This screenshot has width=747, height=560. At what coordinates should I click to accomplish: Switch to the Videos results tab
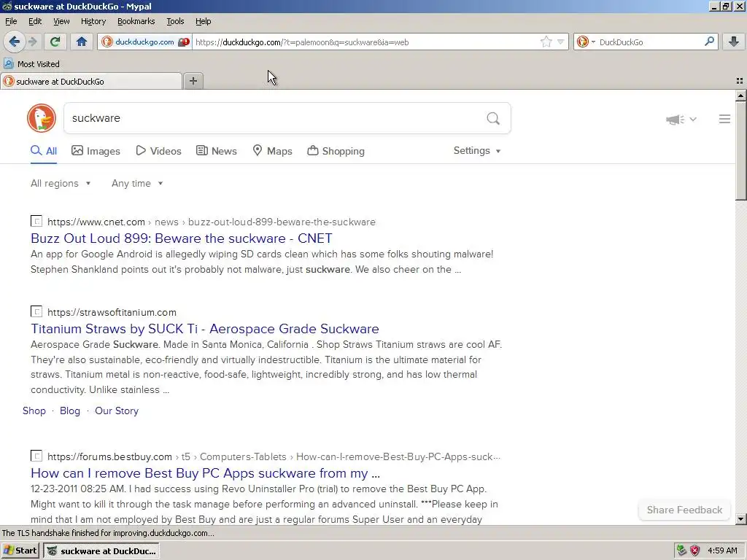[x=158, y=151]
